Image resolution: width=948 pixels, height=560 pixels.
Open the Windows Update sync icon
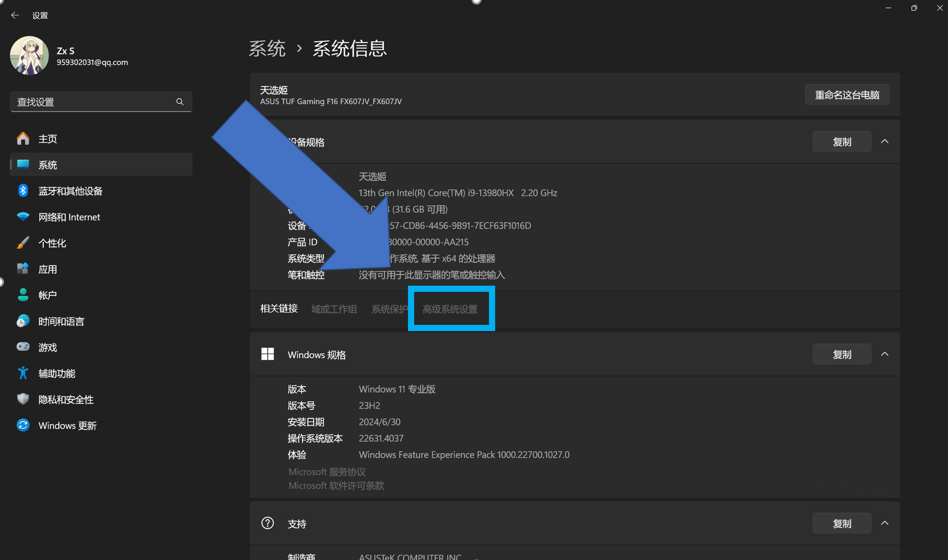tap(23, 425)
